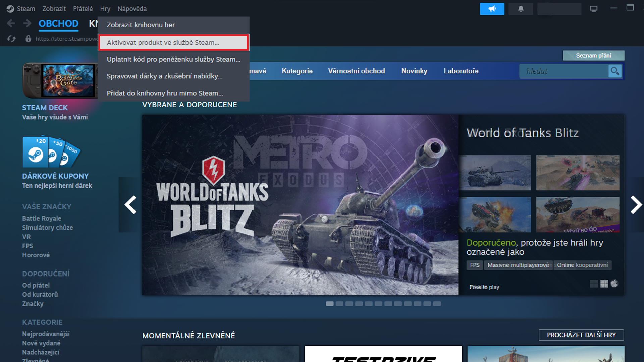Image resolution: width=644 pixels, height=362 pixels.
Task: Switch to Big Picture mode monitor icon
Action: pos(594,9)
